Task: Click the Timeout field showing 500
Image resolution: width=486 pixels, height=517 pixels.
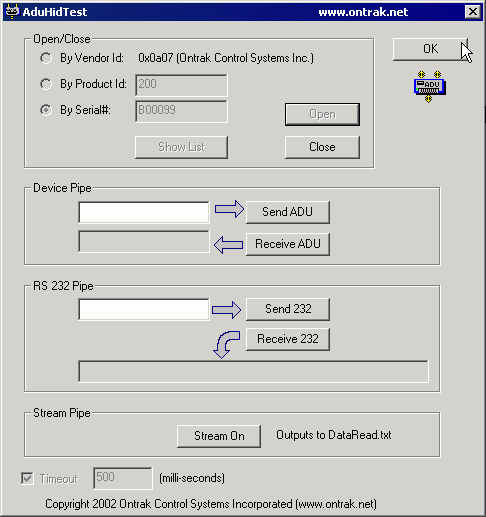Action: [123, 478]
